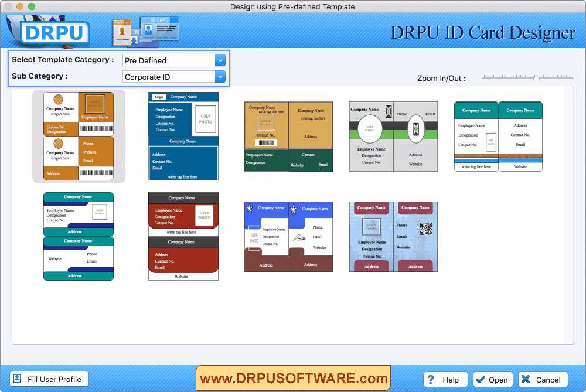Select the orange barcode corporate ID template

pyautogui.click(x=79, y=137)
